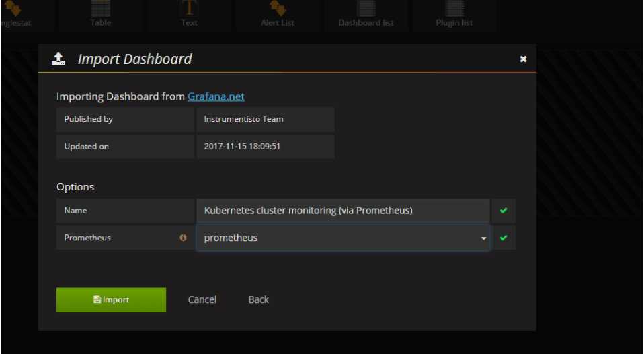This screenshot has width=644, height=354.
Task: Open the Grafana.net link
Action: tap(216, 97)
